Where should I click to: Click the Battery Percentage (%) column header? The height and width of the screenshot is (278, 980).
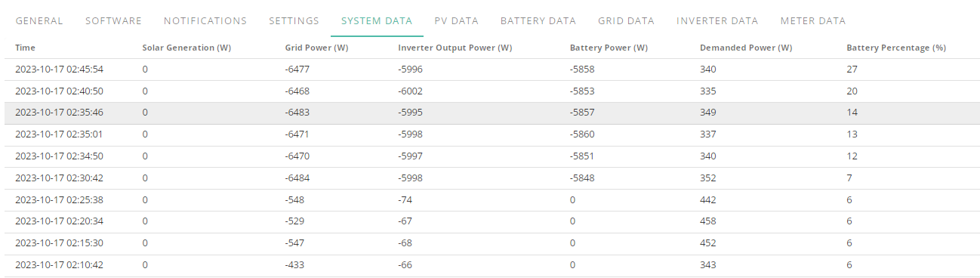pyautogui.click(x=896, y=48)
